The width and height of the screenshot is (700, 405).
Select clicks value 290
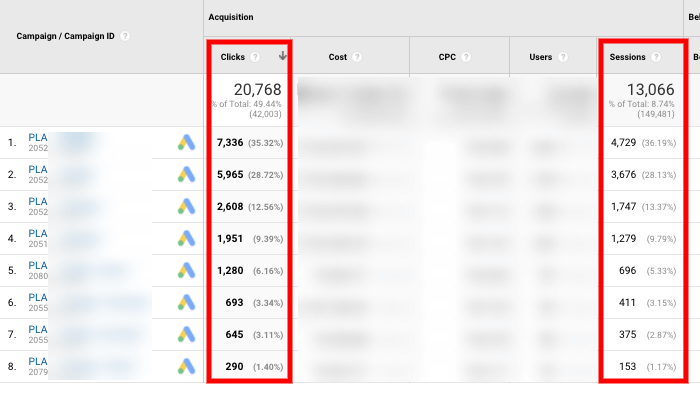234,367
